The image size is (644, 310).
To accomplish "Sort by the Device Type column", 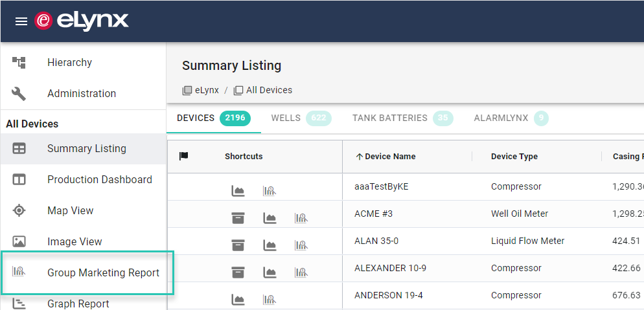I will (514, 156).
